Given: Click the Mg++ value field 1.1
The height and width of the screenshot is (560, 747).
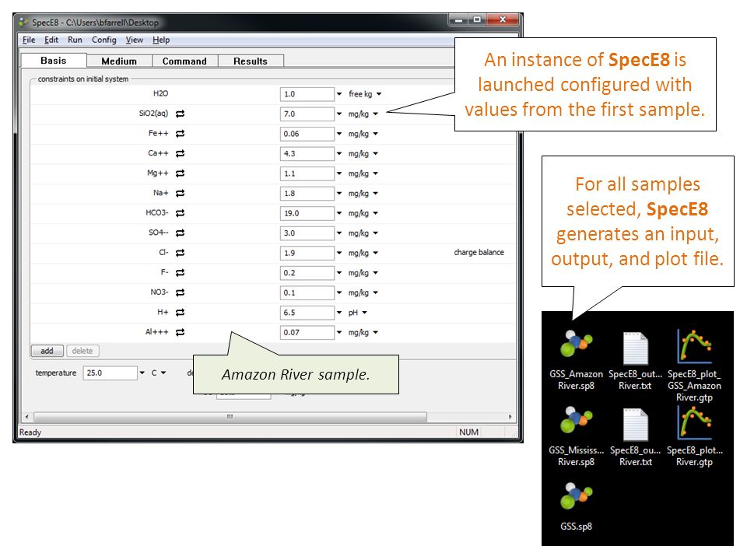Looking at the screenshot, I should pyautogui.click(x=307, y=173).
